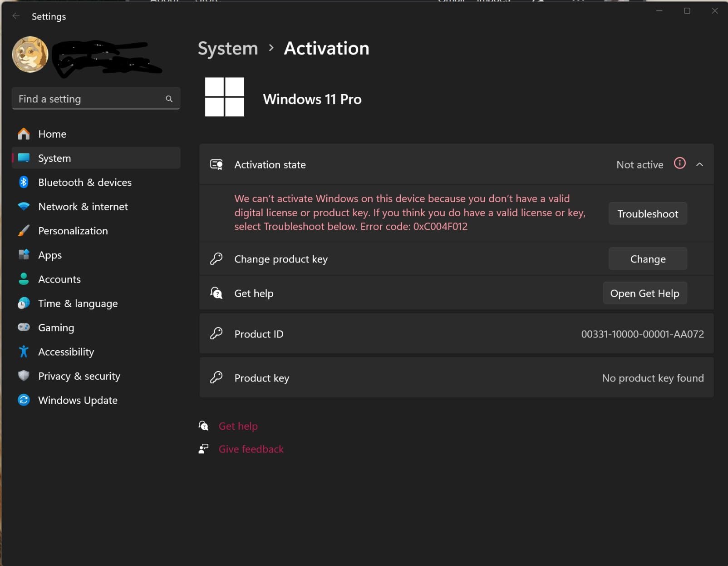This screenshot has width=728, height=566.
Task: Open Network & internet settings
Action: 96,207
